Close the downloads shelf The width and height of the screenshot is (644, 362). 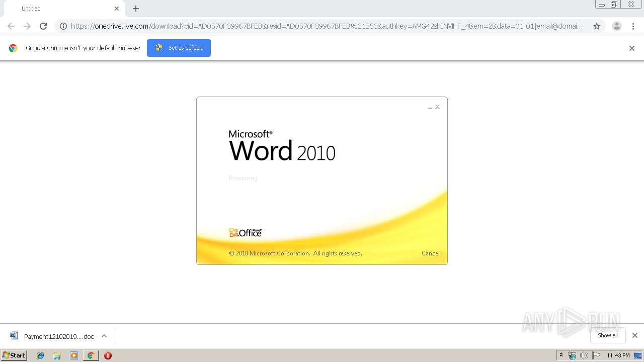[635, 335]
